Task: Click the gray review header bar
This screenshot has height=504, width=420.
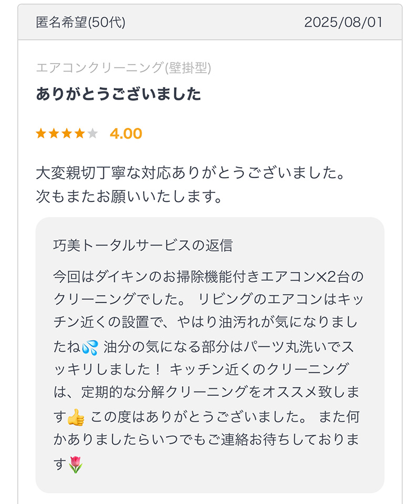Action: [210, 22]
